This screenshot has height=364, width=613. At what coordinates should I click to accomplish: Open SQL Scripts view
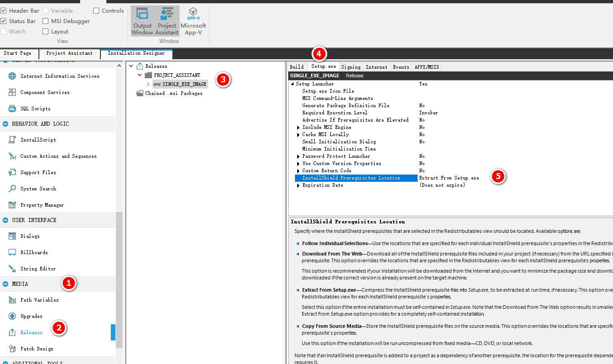[x=35, y=109]
